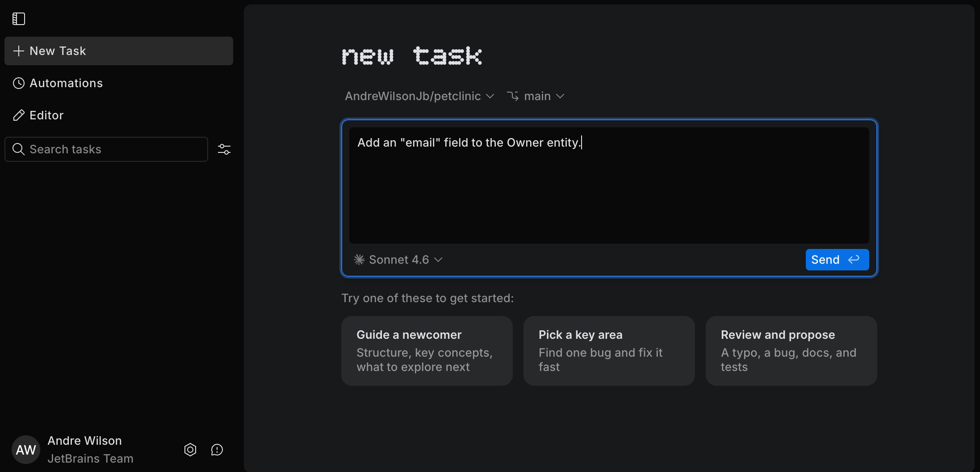The height and width of the screenshot is (472, 980).
Task: Click the Andre Wilson profile name
Action: [84, 441]
